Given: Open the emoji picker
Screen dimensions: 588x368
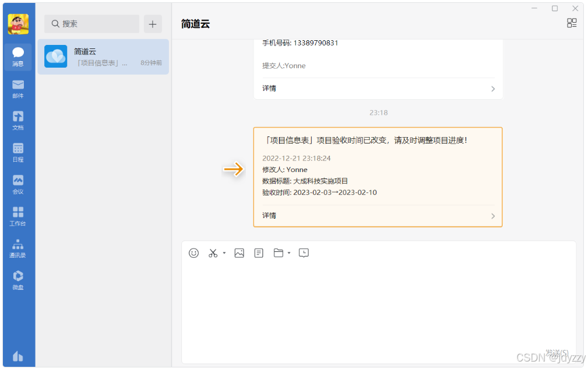Looking at the screenshot, I should point(194,253).
